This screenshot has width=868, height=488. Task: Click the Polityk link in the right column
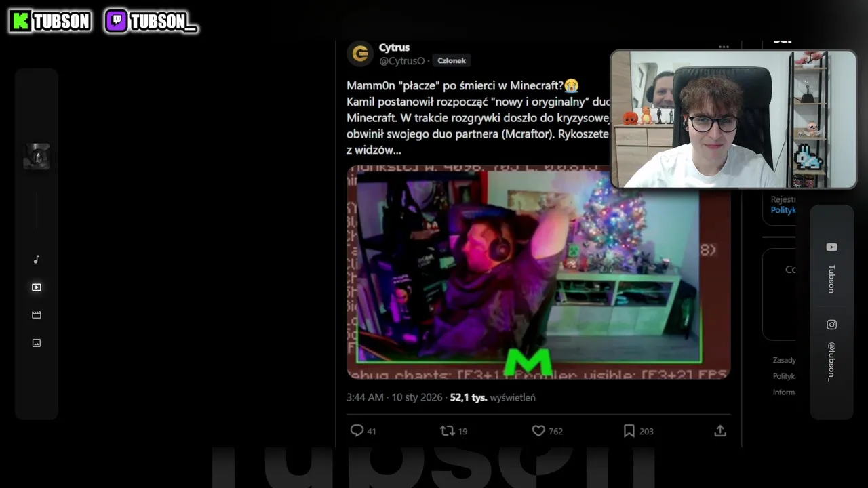[783, 210]
